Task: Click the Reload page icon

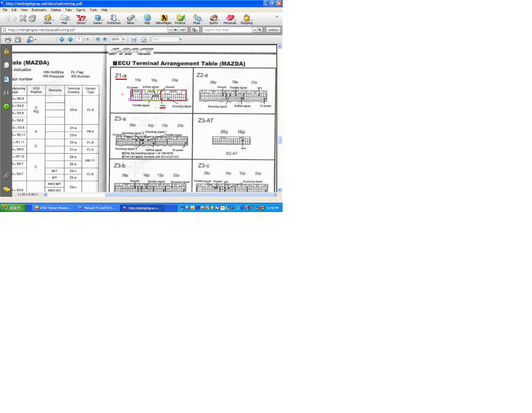Action: (32, 18)
